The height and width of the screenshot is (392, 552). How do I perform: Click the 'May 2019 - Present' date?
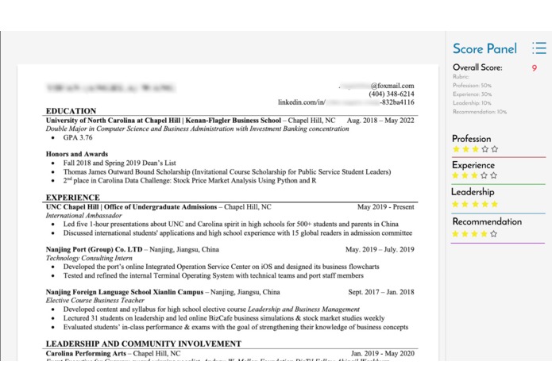[386, 207]
